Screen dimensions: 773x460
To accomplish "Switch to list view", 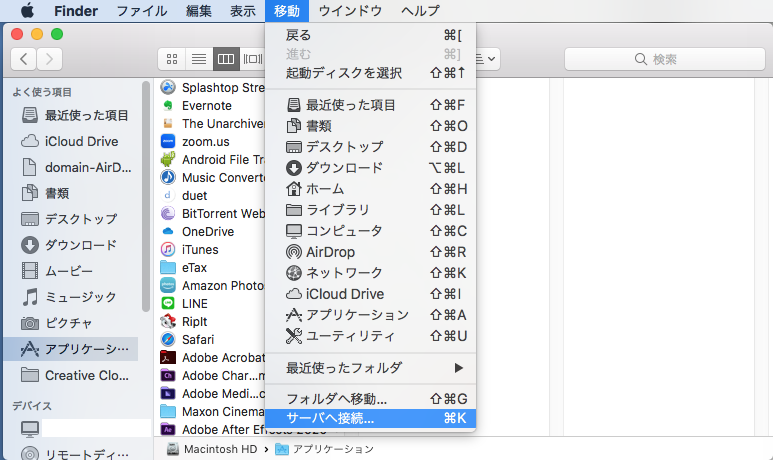I will point(199,59).
